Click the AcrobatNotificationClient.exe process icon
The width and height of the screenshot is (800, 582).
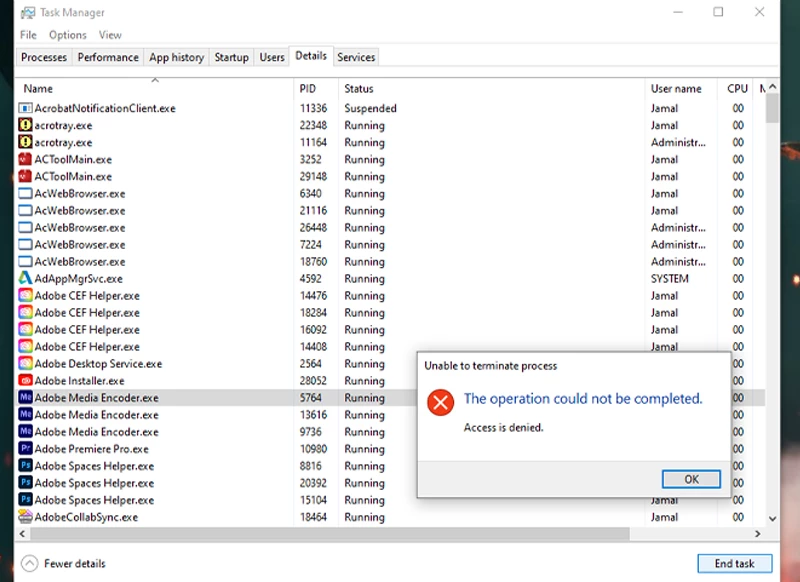[25, 108]
